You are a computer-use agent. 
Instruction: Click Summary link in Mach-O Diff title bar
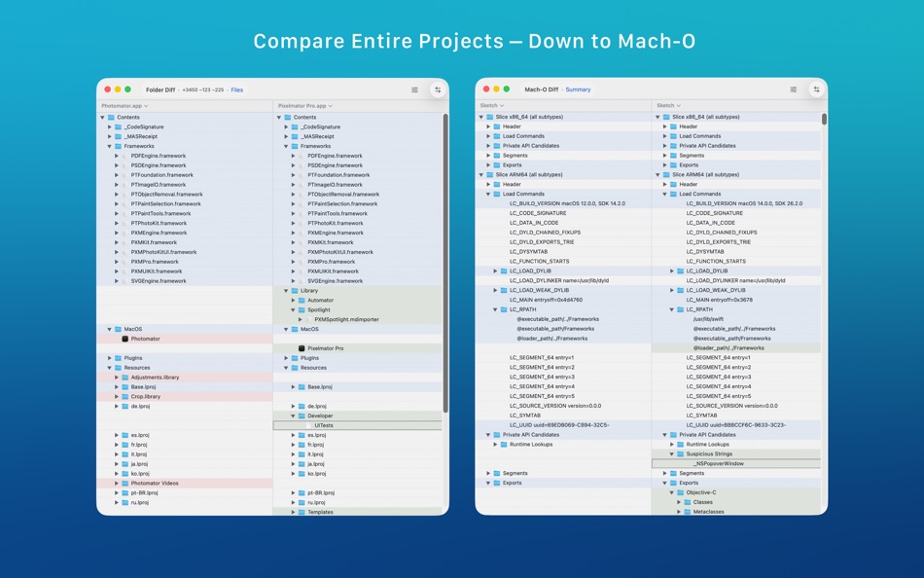point(578,90)
